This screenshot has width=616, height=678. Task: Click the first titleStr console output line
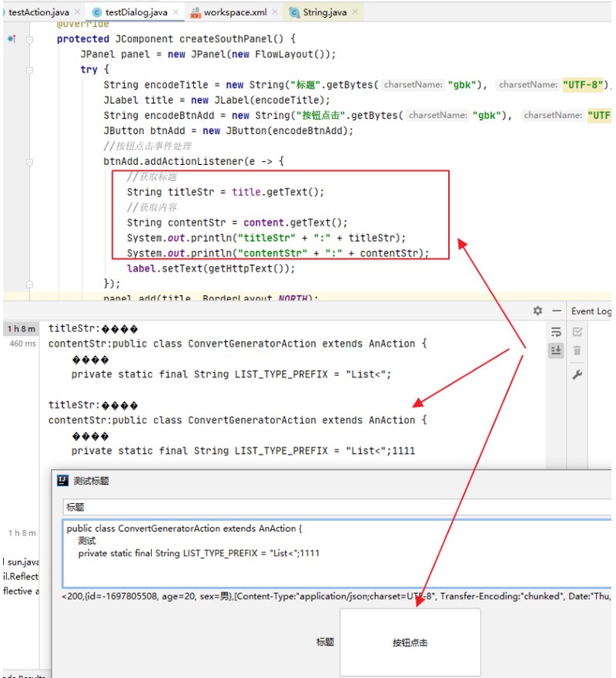tap(93, 329)
